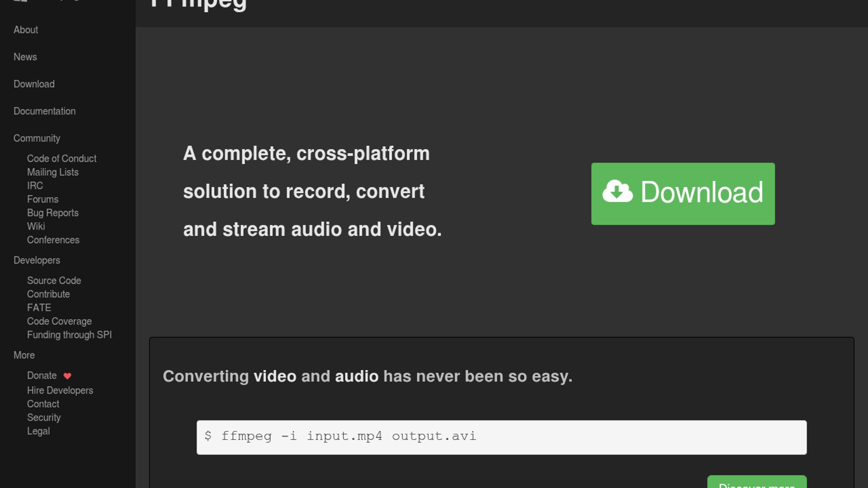
Task: Select Funding through SPI link
Action: click(x=69, y=335)
